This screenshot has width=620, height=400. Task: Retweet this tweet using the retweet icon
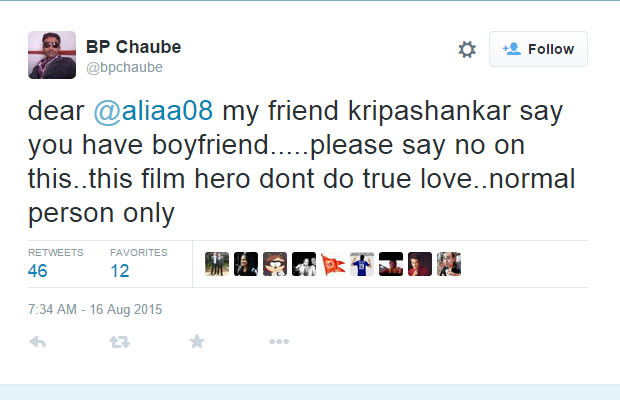[x=120, y=342]
